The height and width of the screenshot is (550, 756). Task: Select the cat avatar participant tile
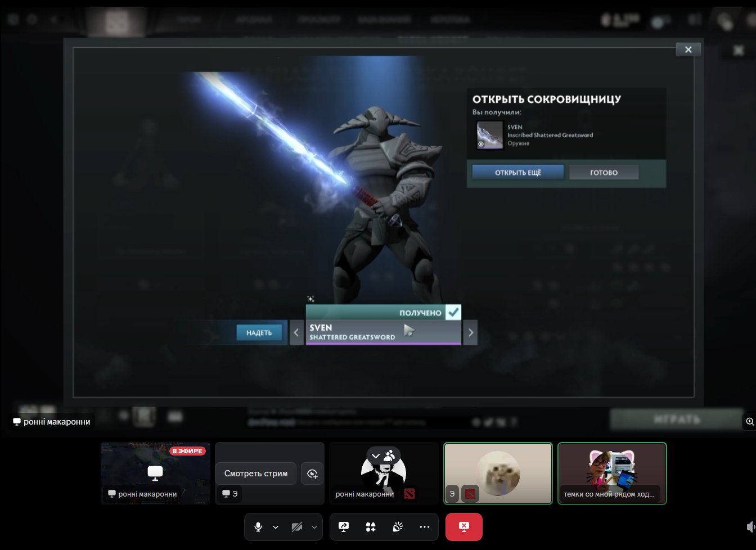point(498,473)
